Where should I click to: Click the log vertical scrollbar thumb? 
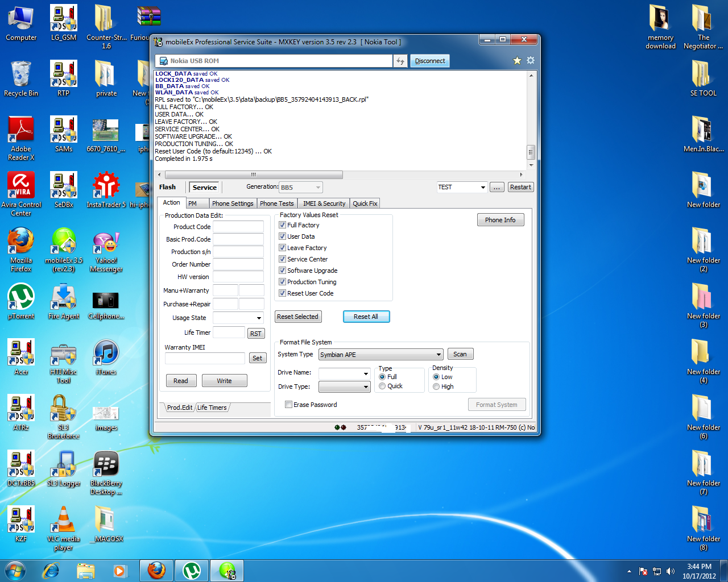[x=531, y=152]
